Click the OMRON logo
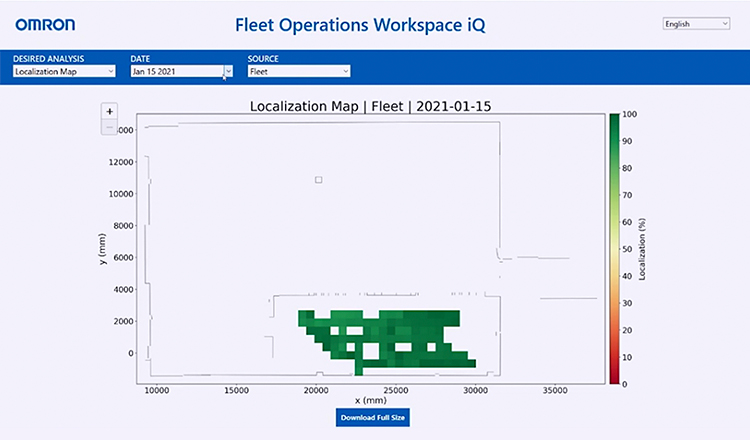750x440 pixels. tap(45, 24)
